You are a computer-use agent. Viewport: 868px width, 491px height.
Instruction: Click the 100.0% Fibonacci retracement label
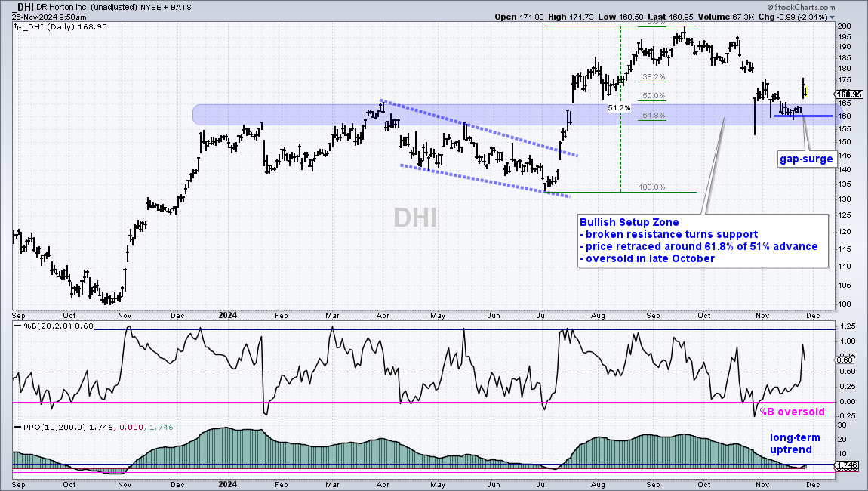click(x=652, y=187)
